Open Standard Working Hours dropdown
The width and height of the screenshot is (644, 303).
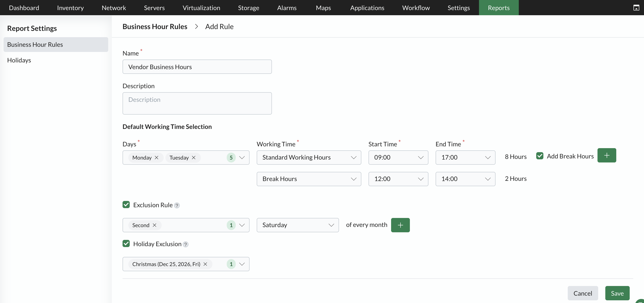309,158
